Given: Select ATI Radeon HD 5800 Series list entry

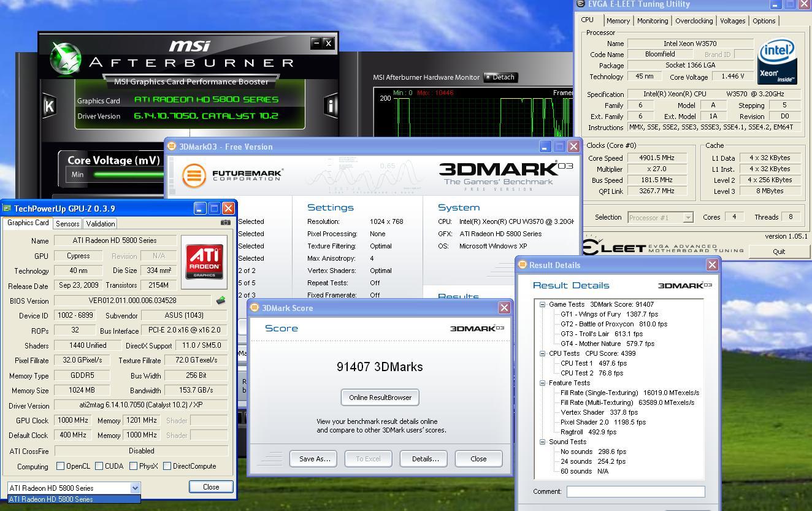Looking at the screenshot, I should (74, 499).
